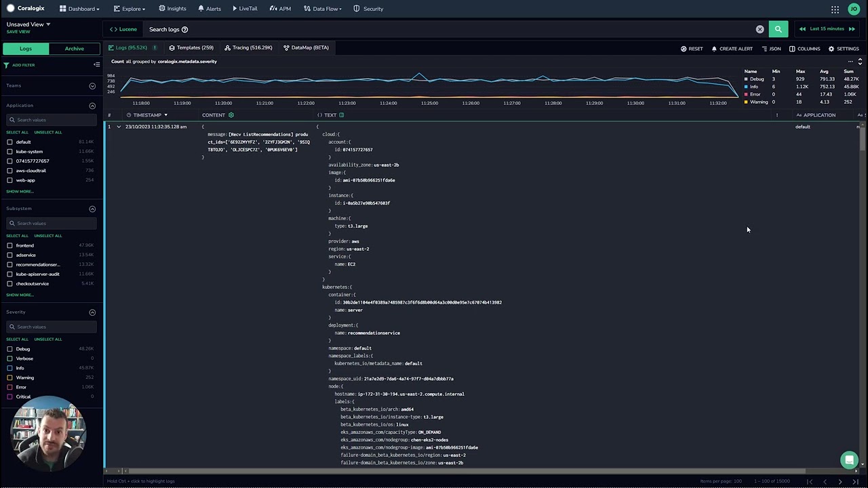The height and width of the screenshot is (488, 868).
Task: Open the Last 15 minutes time picker
Action: coord(827,29)
